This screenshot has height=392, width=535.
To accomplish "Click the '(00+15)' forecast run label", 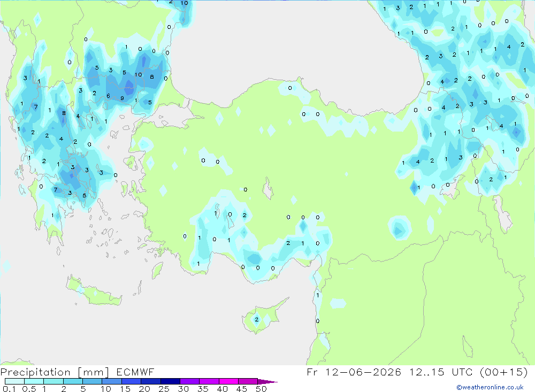I will click(x=504, y=372).
